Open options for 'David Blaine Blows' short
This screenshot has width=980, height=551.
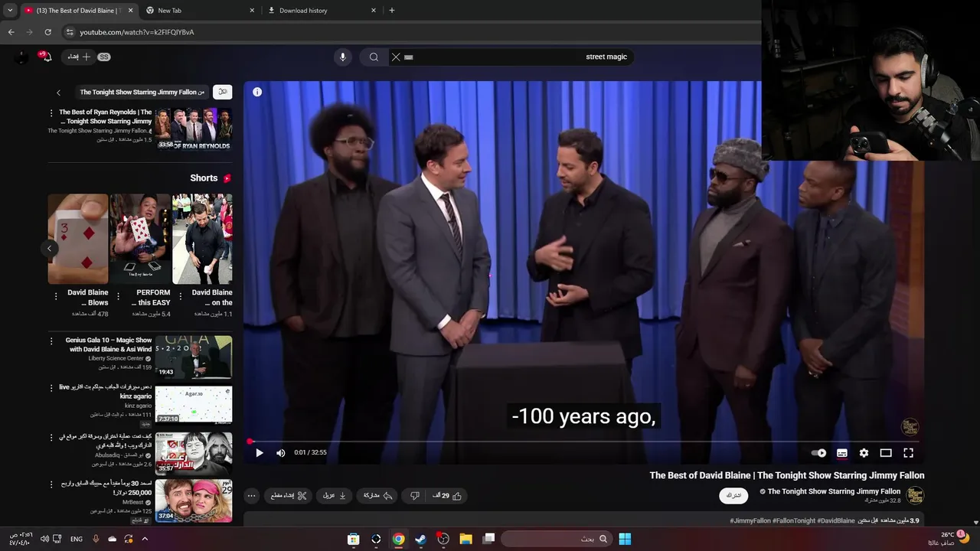56,296
